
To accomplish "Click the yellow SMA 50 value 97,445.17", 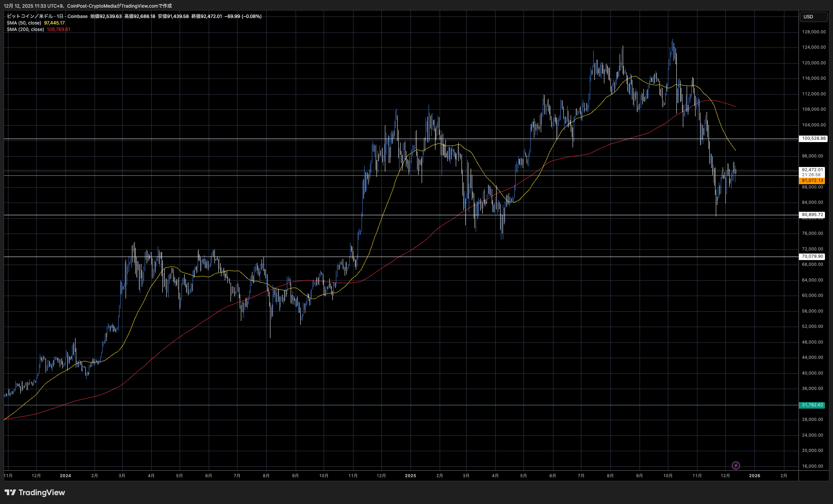I will click(54, 23).
